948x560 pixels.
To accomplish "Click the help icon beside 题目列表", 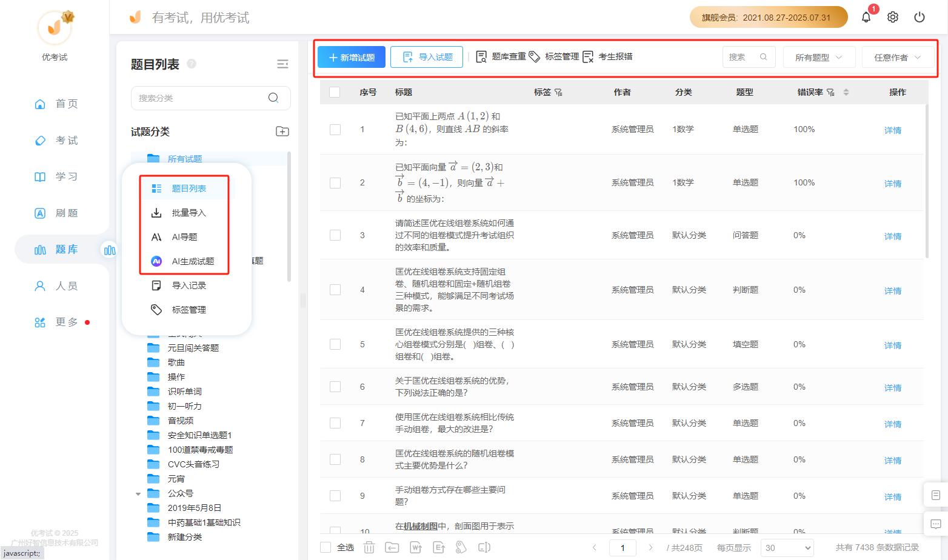I will click(192, 64).
